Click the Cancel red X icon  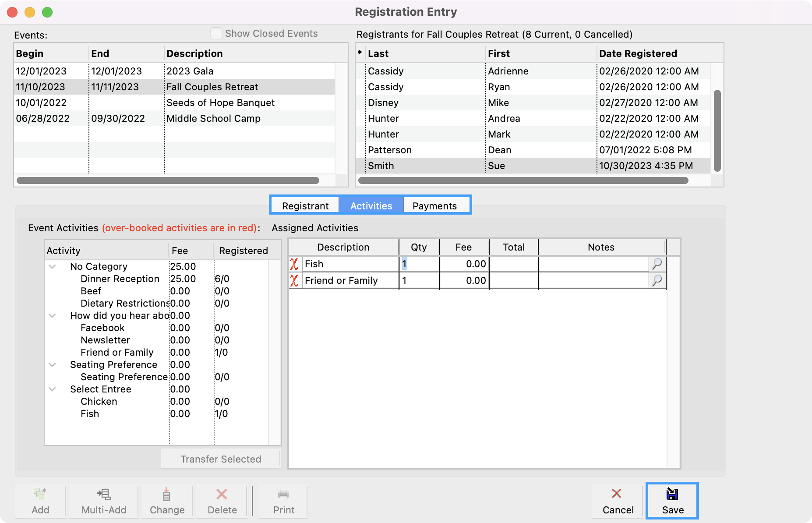[x=617, y=494]
